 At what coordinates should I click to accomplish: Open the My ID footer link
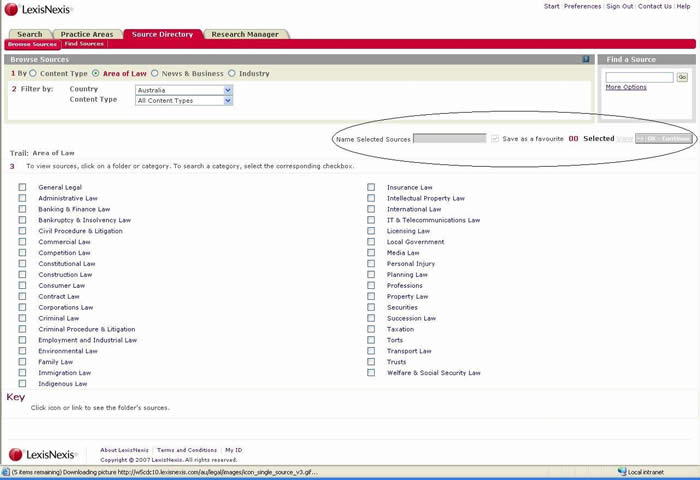click(233, 450)
